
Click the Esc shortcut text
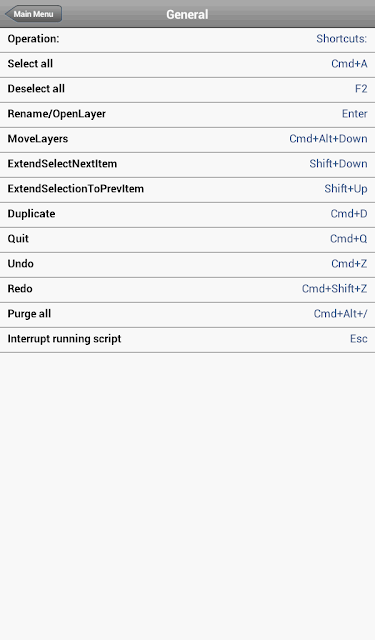(x=358, y=338)
